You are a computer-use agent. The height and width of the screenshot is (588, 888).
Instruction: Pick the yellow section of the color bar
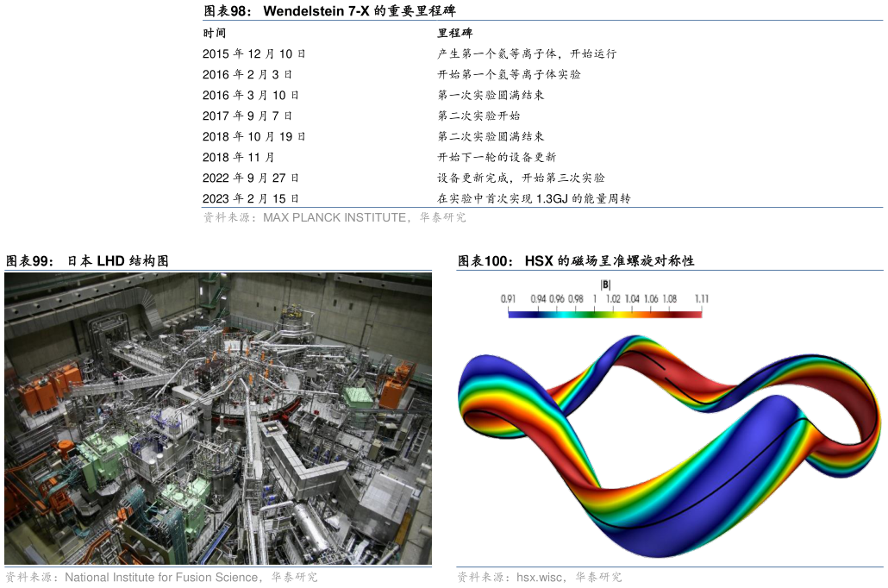pos(617,314)
